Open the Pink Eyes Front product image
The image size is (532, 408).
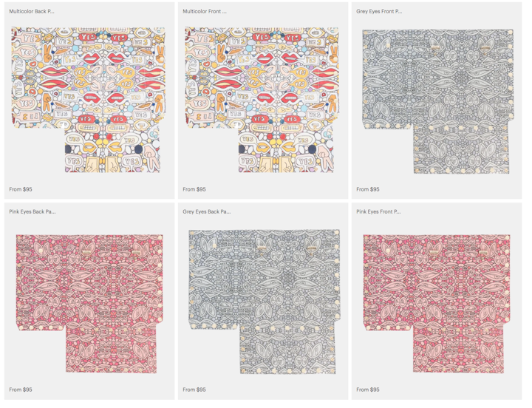[437, 304]
